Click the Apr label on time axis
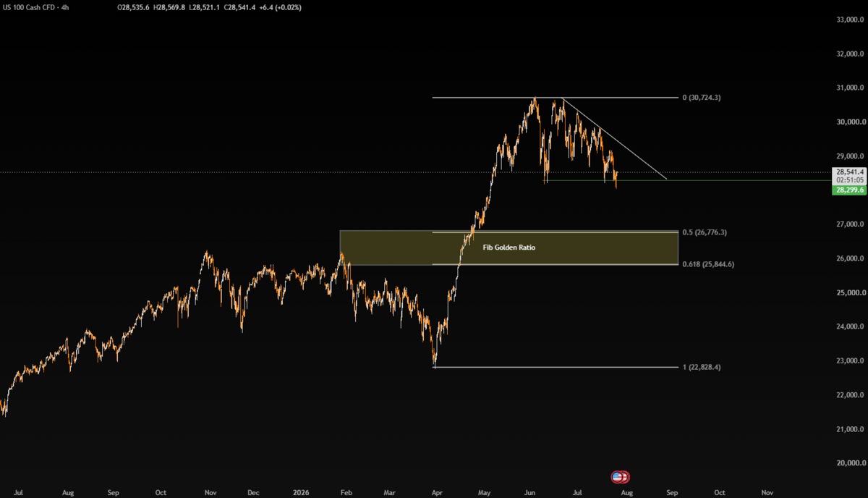The height and width of the screenshot is (498, 868). (436, 492)
